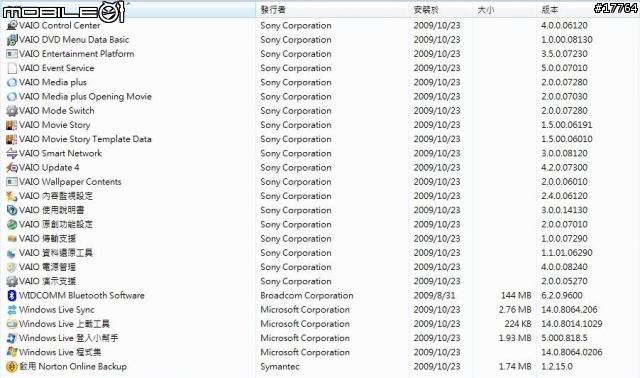This screenshot has height=378, width=640.
Task: Click the 2.76 MB size cell
Action: (515, 310)
